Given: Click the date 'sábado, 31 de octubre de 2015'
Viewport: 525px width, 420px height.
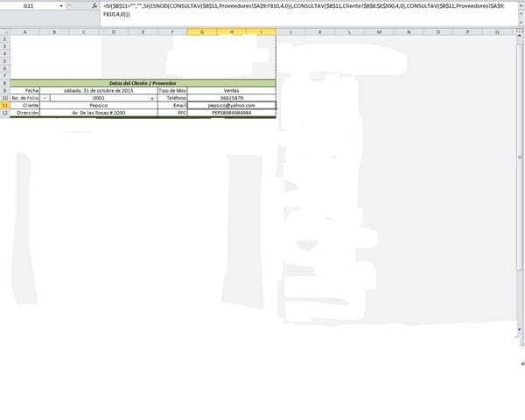Looking at the screenshot, I should coord(99,91).
